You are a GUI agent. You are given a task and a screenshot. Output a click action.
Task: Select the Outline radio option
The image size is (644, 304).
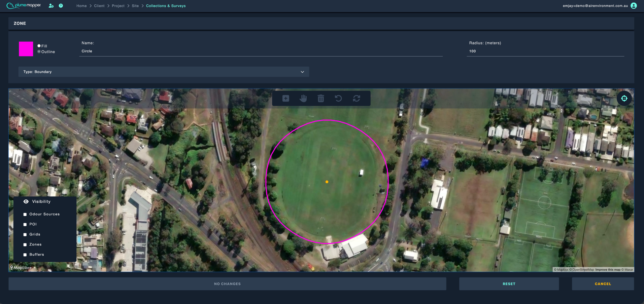click(39, 51)
